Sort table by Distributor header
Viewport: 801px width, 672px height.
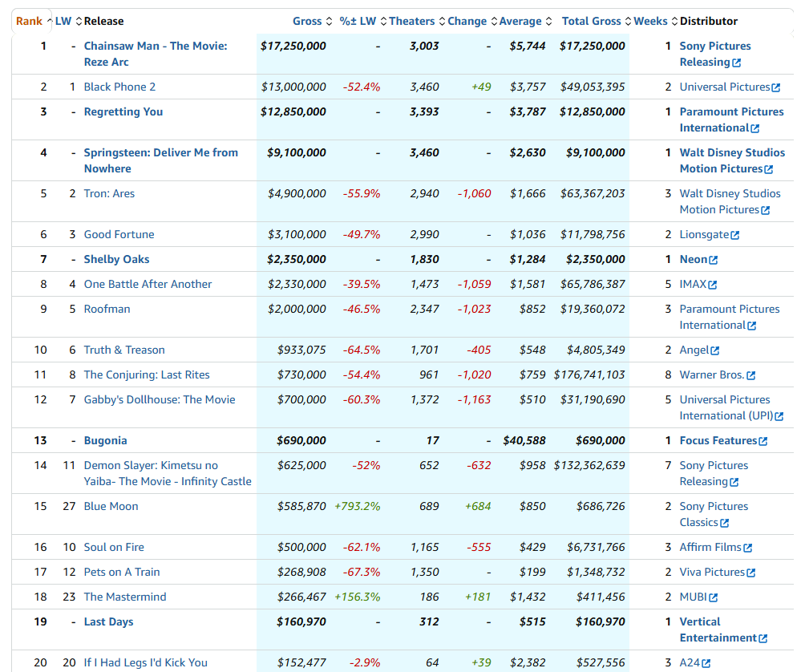(x=708, y=21)
